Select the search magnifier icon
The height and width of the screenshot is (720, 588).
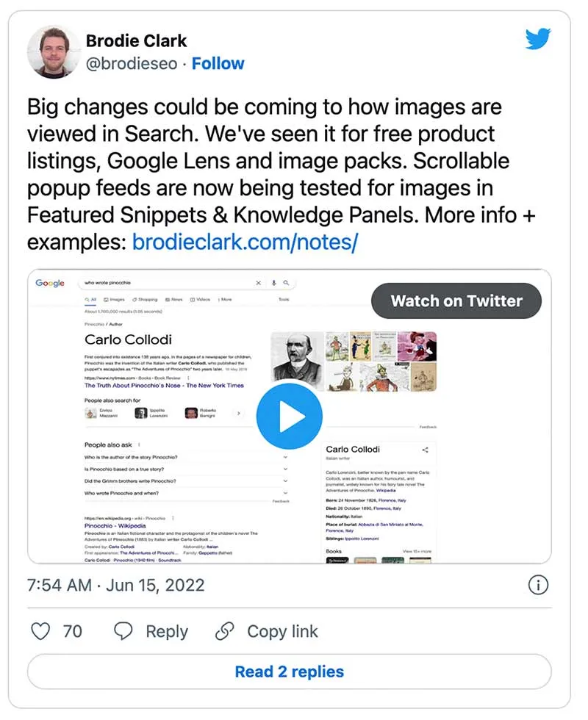(285, 282)
